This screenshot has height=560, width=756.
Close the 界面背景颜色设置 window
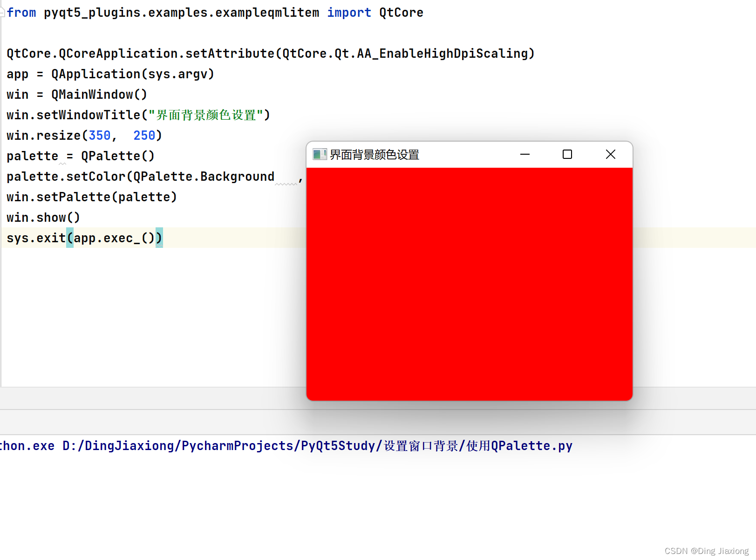click(x=611, y=154)
